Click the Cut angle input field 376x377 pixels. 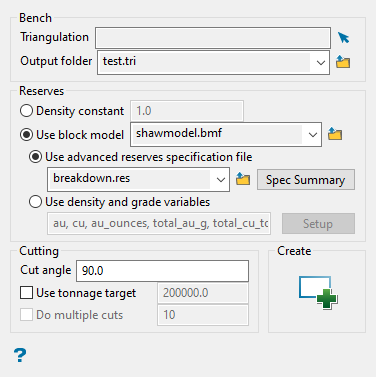[x=162, y=271]
